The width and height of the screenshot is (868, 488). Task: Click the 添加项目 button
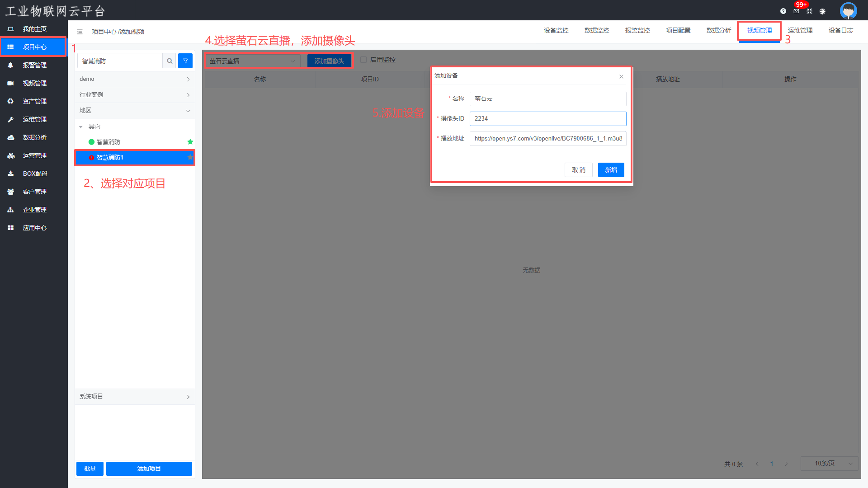tap(149, 469)
